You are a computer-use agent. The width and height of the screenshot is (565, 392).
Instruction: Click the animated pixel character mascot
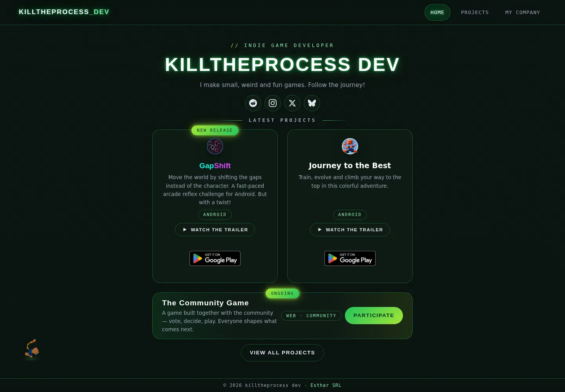click(x=32, y=348)
